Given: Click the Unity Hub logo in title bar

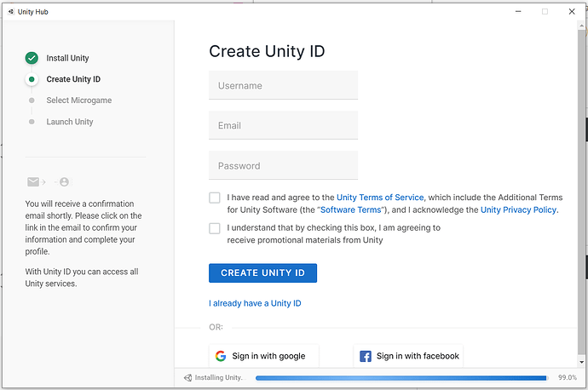Looking at the screenshot, I should coord(9,11).
